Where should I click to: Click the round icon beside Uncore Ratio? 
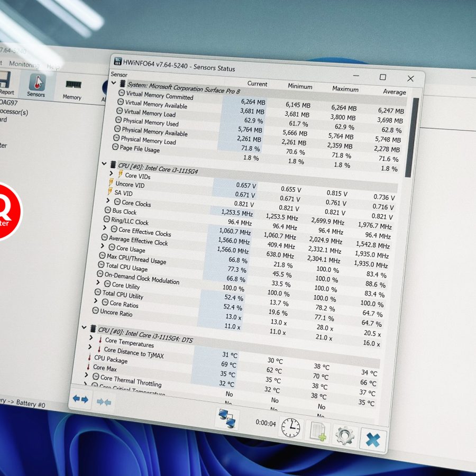(x=95, y=310)
